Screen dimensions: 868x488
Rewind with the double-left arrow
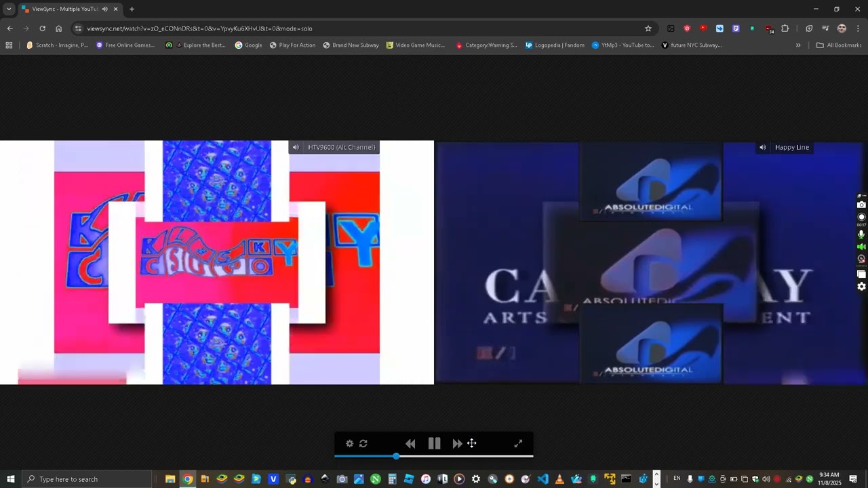click(x=410, y=443)
